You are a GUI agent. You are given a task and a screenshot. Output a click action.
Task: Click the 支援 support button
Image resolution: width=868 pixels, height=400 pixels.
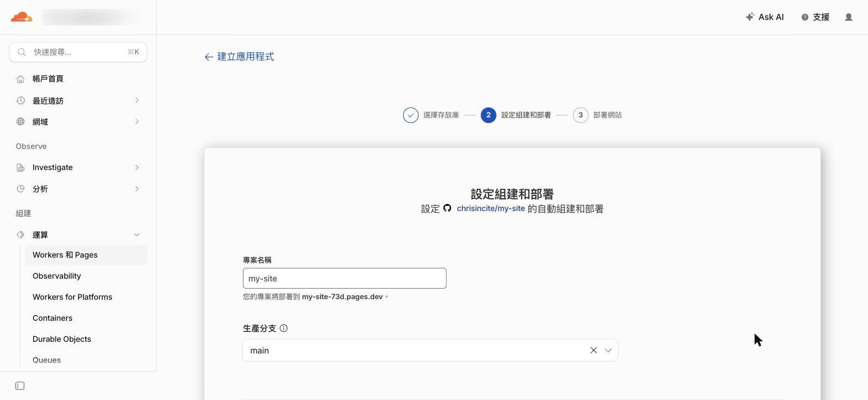click(815, 17)
